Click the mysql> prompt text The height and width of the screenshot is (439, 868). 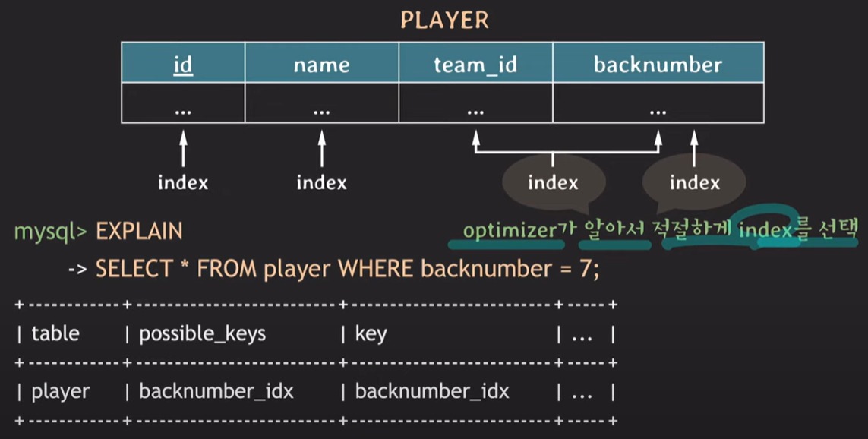[x=51, y=232]
